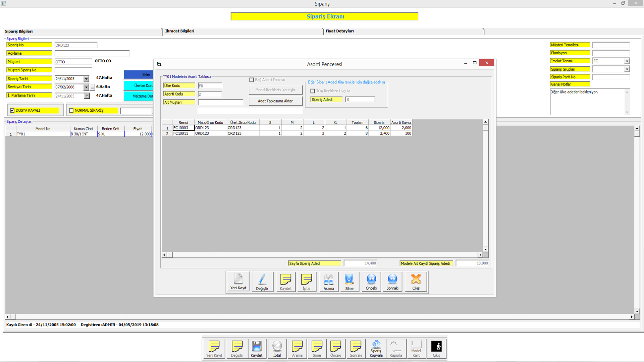Viewport: 644px width, 362px height.
Task: Switch to the İhracat Bilgileri tab
Action: 180,31
